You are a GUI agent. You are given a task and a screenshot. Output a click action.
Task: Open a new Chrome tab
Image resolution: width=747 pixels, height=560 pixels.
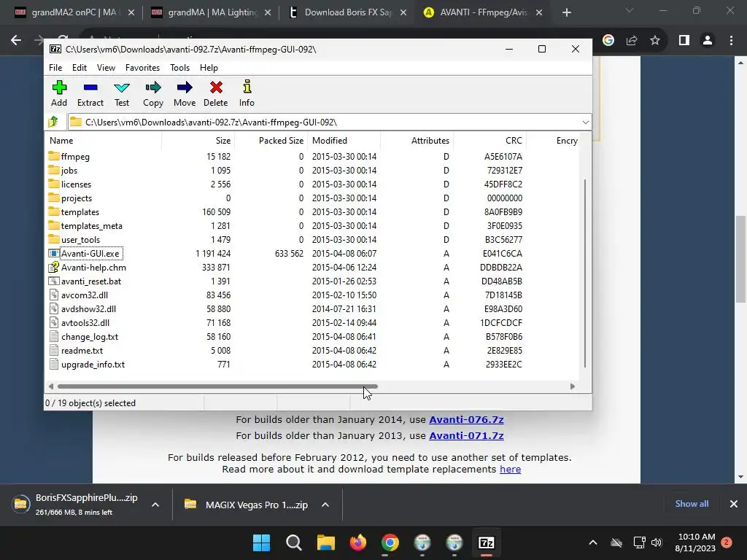point(566,12)
